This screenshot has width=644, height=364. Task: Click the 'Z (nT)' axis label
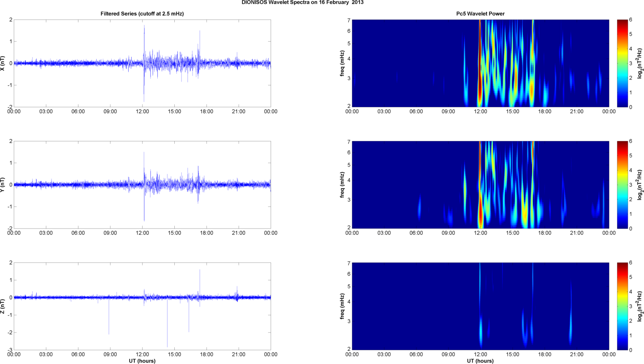coord(3,306)
